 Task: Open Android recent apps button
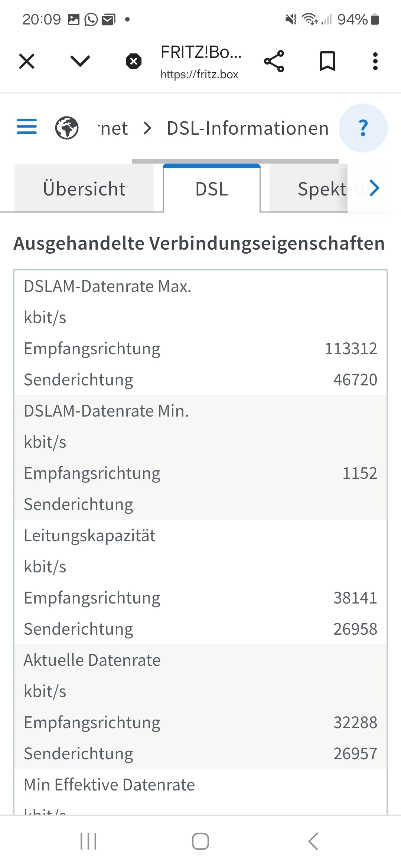(x=88, y=841)
